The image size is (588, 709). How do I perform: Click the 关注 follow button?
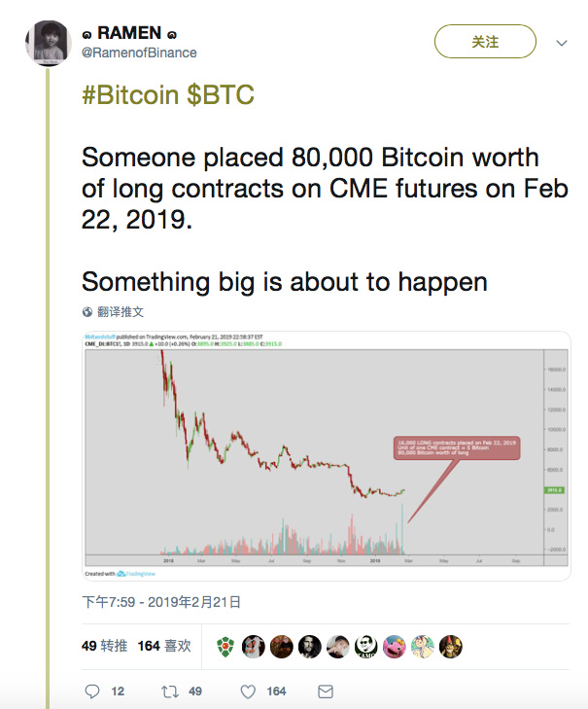coord(485,42)
